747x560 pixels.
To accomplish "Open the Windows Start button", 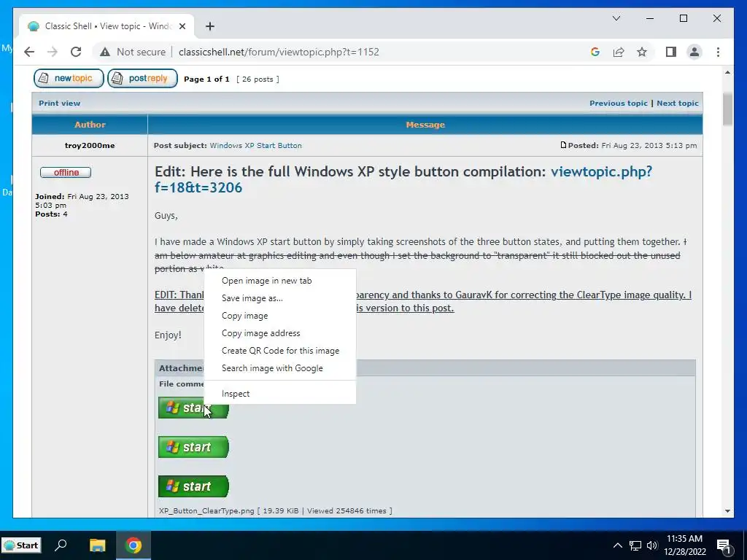I will pos(21,545).
